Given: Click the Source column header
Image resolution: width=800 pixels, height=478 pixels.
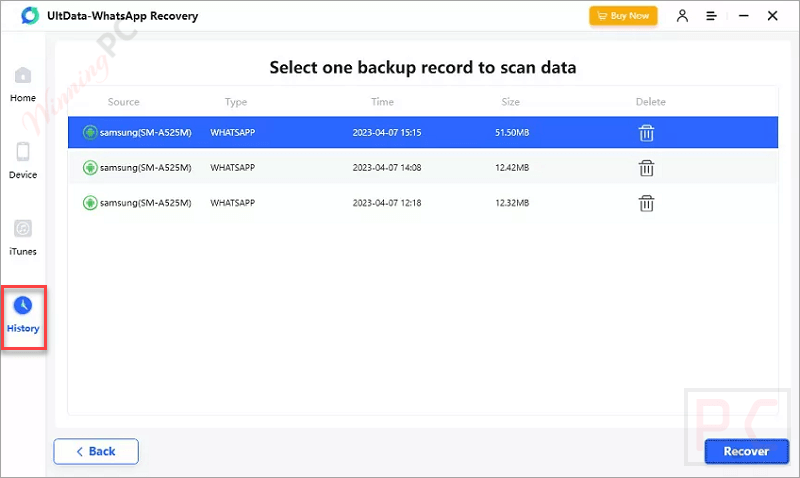Looking at the screenshot, I should [x=124, y=102].
